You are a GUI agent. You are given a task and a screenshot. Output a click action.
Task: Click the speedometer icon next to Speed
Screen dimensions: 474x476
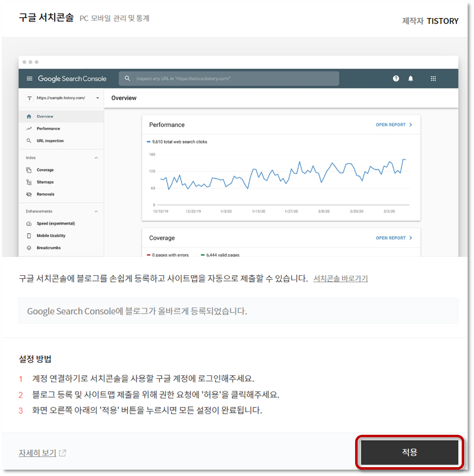(x=29, y=223)
